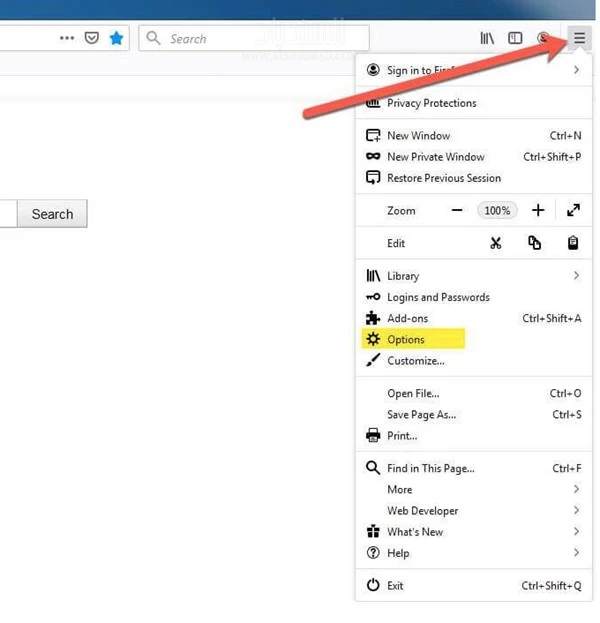The image size is (600, 623).
Task: Select Options from the menu
Action: point(406,340)
